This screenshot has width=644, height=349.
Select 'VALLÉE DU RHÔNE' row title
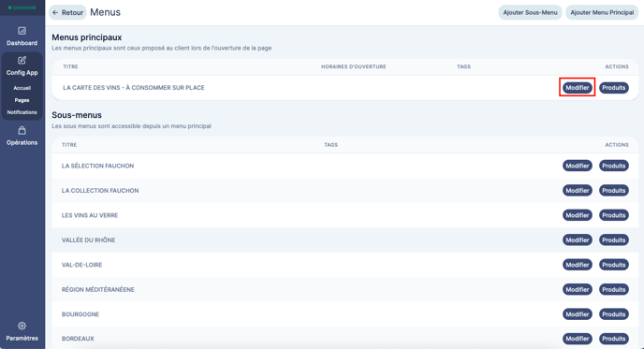coord(88,240)
